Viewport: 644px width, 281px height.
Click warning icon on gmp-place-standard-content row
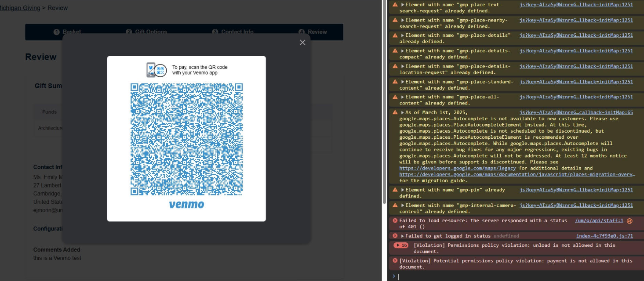point(395,81)
